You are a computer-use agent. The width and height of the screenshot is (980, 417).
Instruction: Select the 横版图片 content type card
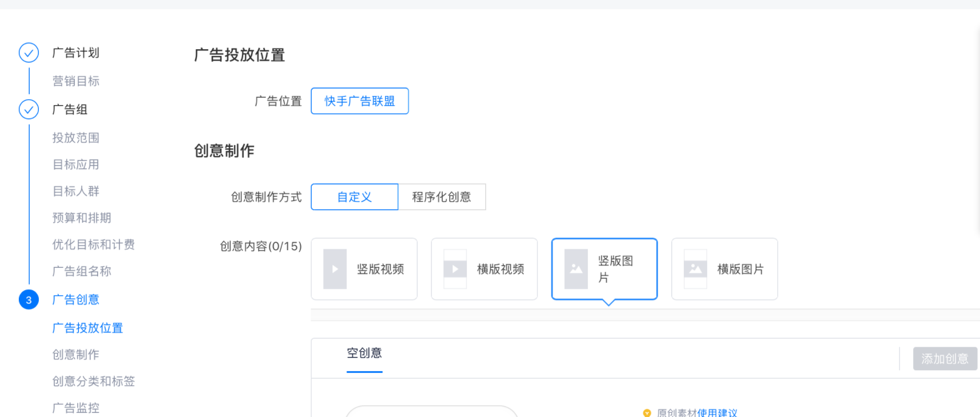tap(725, 269)
